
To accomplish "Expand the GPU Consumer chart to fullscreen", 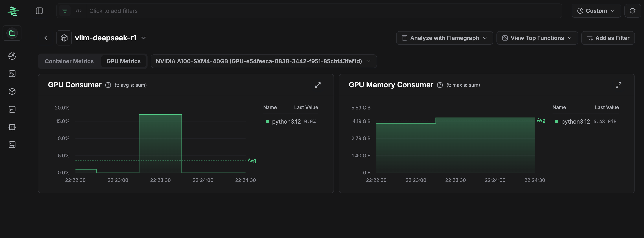I will pos(318,85).
